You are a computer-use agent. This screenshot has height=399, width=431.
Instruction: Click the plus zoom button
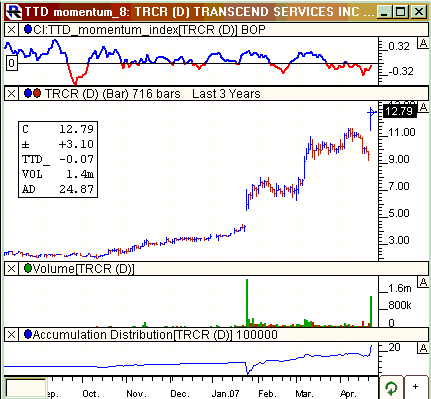tap(416, 387)
